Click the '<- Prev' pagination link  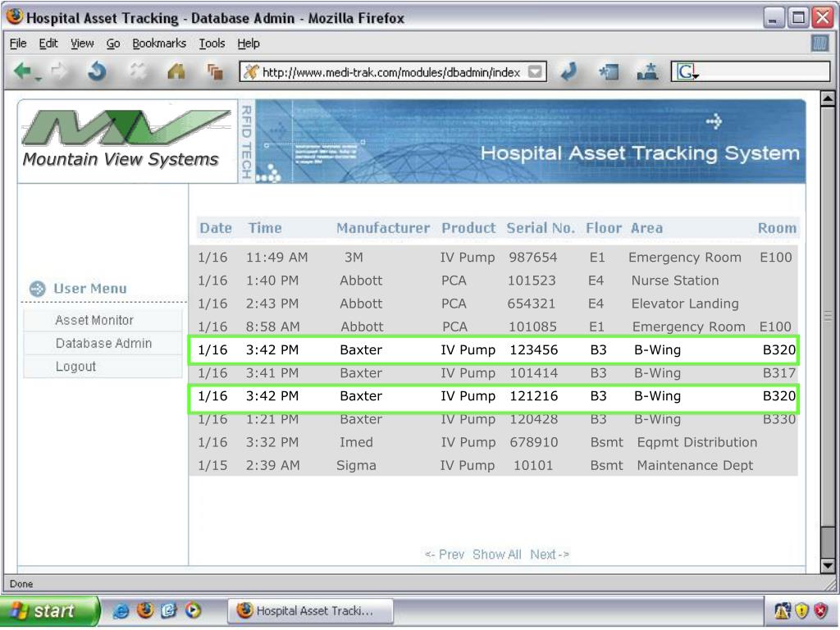point(445,555)
